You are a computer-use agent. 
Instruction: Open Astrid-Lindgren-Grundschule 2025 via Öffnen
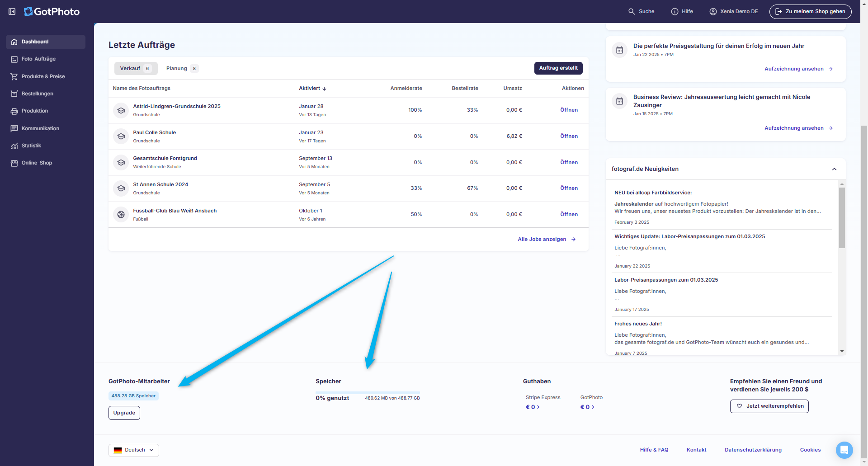tap(569, 110)
